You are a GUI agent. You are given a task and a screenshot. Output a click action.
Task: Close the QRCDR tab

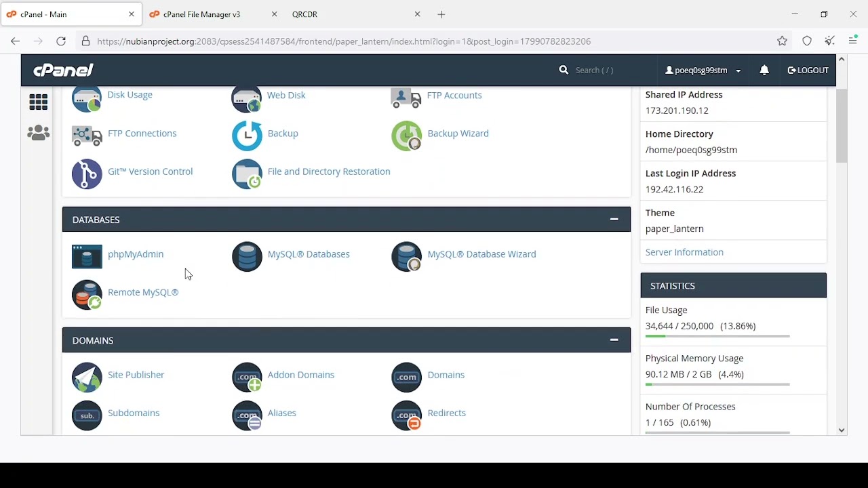[x=418, y=14]
